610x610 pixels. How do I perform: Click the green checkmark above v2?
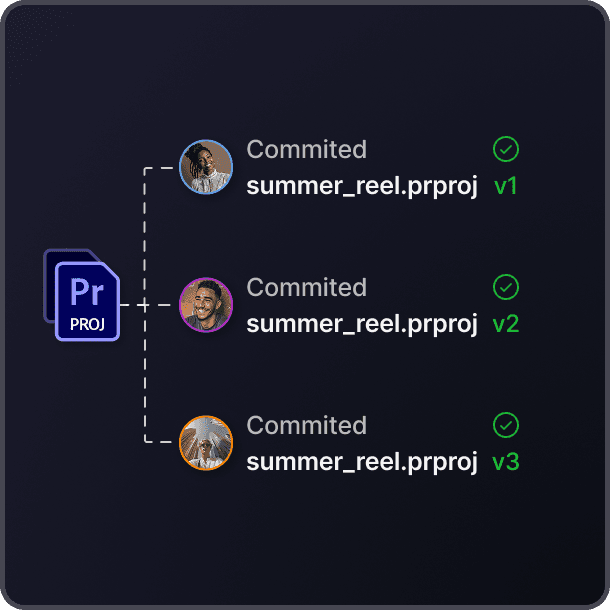click(506, 288)
